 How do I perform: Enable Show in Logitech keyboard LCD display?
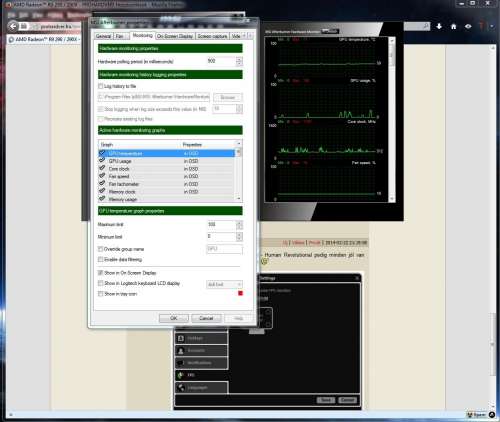100,283
